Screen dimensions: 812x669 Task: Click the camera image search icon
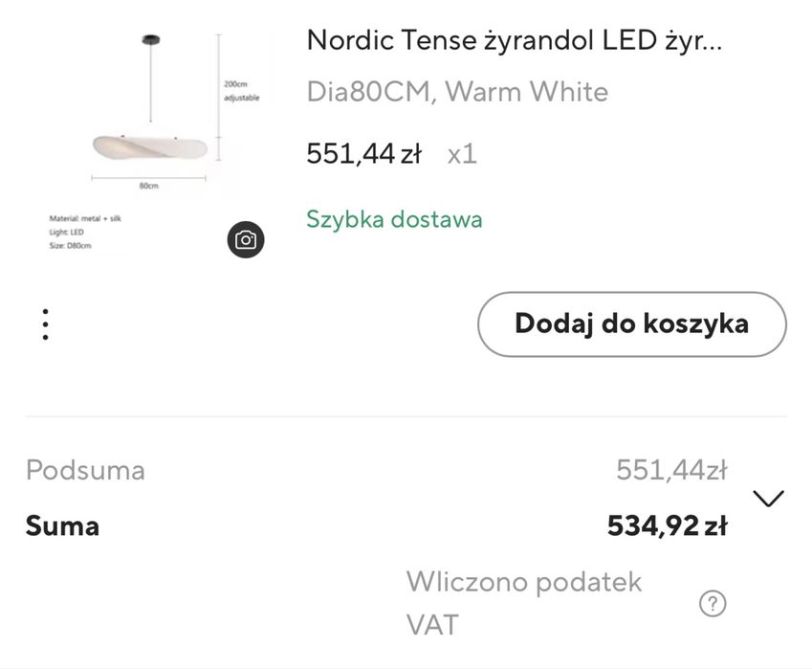246,239
